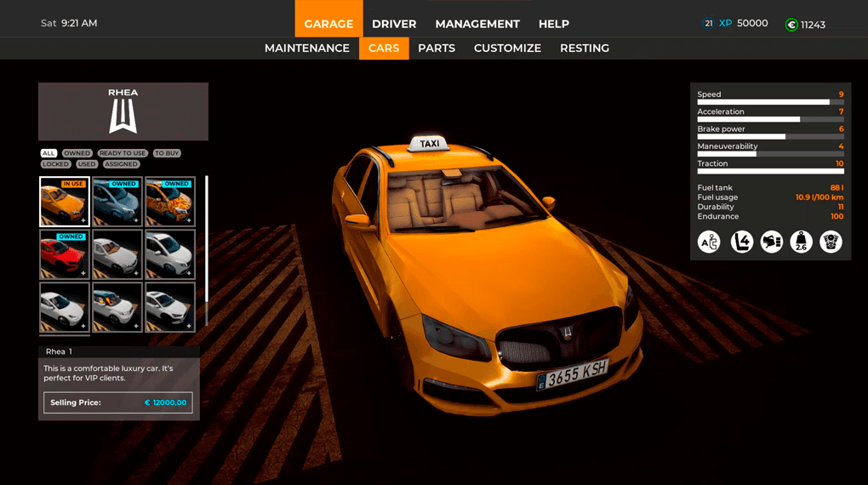Click the 2.6 weight icon
The height and width of the screenshot is (485, 868).
(801, 242)
